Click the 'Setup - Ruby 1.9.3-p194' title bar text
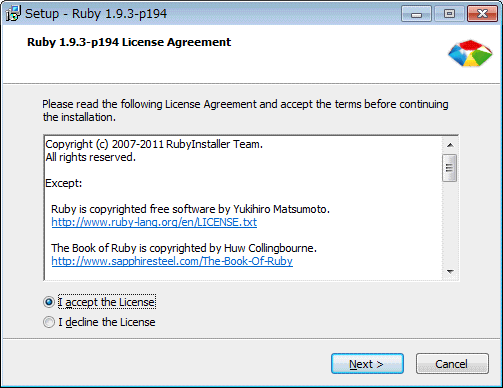The image size is (503, 388). click(96, 14)
